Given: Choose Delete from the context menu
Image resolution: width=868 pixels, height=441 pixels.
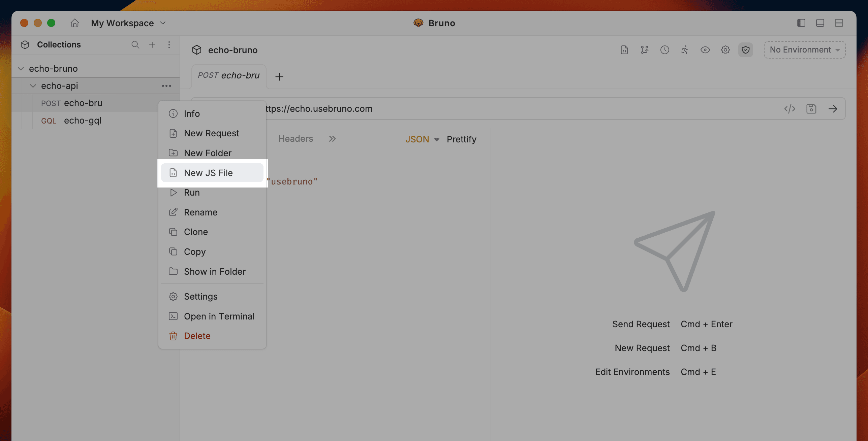Looking at the screenshot, I should 197,336.
